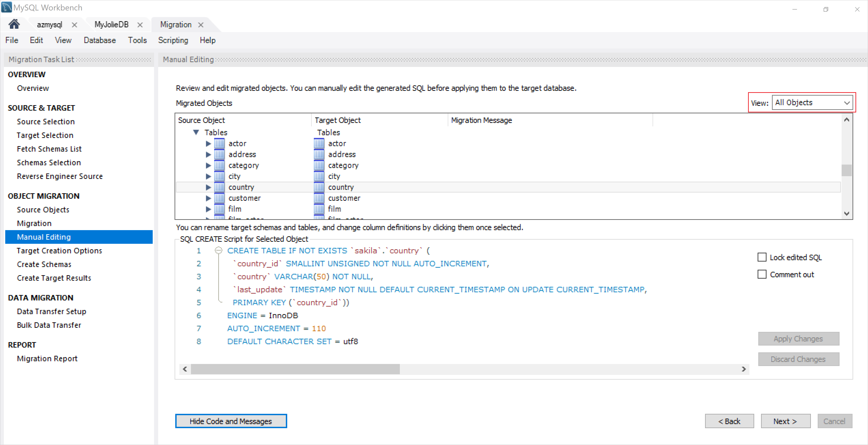Click the Source Objects migration icon
The width and height of the screenshot is (868, 445).
click(x=43, y=209)
